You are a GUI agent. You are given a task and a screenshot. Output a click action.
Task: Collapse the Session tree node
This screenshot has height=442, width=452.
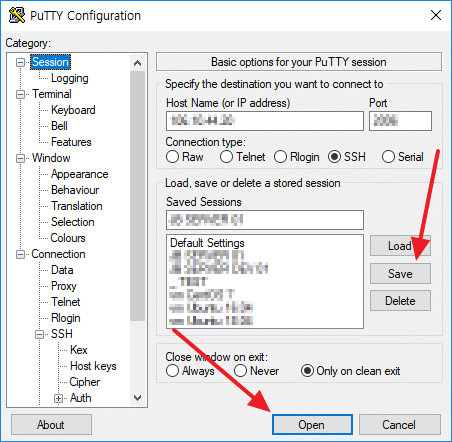coord(21,62)
